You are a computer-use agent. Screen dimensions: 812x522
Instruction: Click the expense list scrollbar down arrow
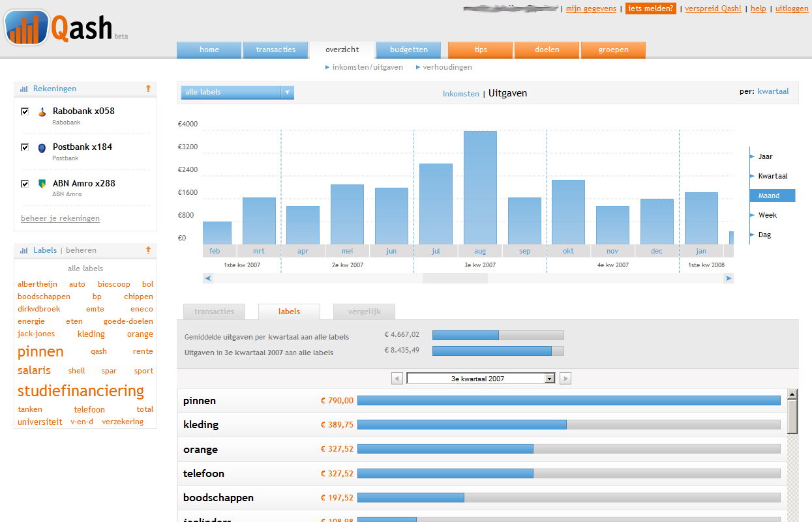pos(791,518)
